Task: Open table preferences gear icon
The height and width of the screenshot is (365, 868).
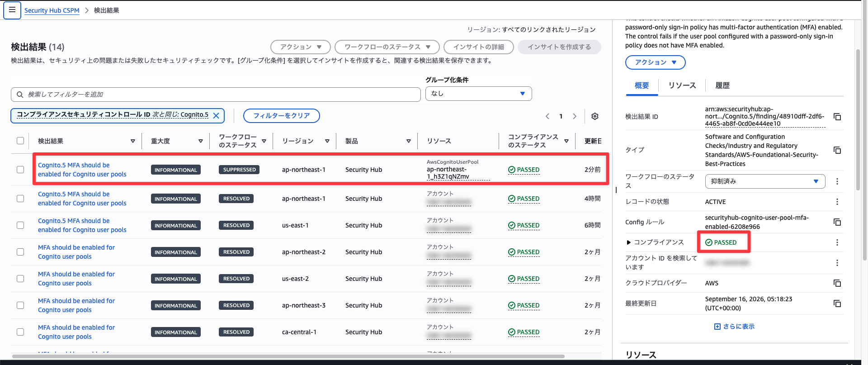Action: point(595,116)
